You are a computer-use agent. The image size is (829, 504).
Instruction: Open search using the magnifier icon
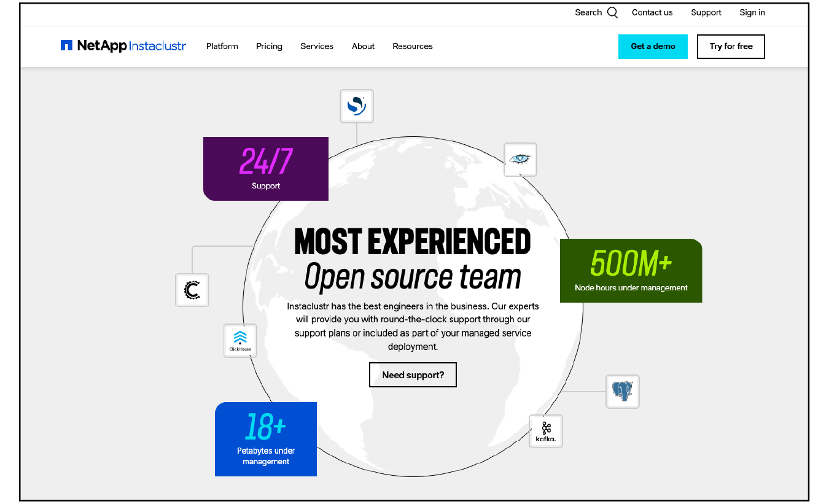(612, 12)
